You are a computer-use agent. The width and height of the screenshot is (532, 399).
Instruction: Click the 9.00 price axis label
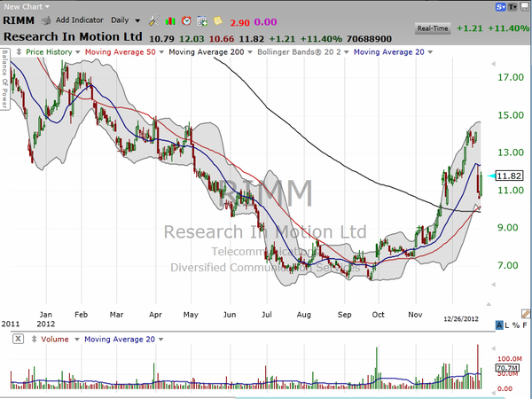[507, 227]
